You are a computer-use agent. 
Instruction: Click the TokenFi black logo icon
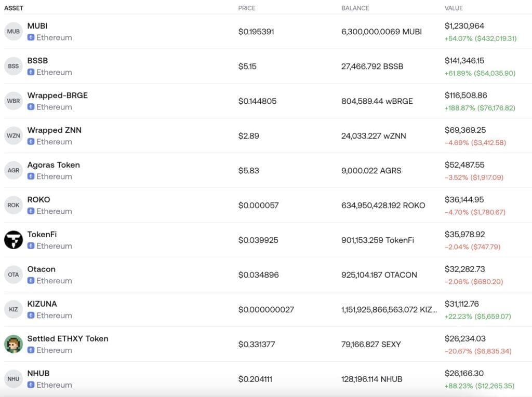(13, 240)
